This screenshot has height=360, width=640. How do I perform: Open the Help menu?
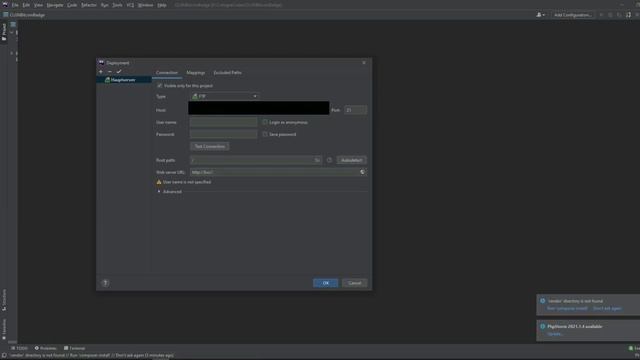point(162,5)
